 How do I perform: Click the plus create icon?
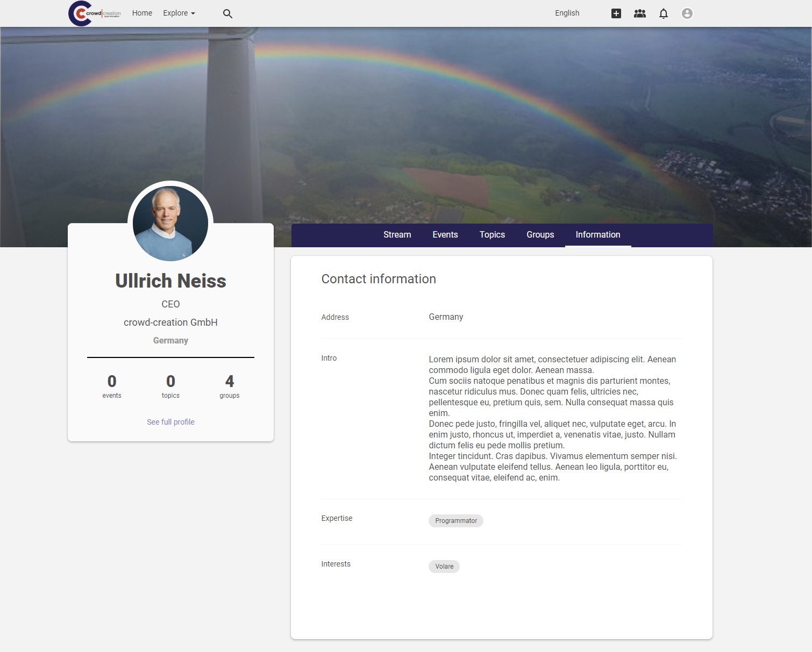(x=616, y=13)
